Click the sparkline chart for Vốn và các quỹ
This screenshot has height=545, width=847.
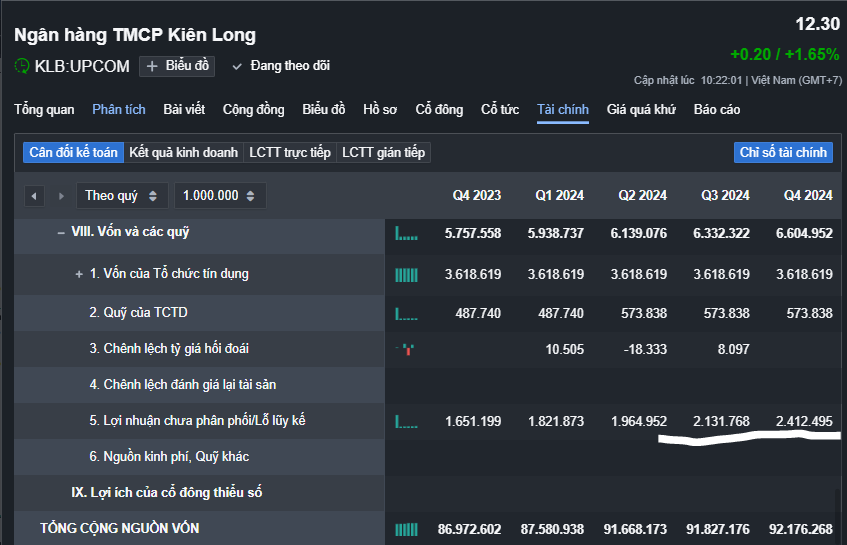(407, 233)
